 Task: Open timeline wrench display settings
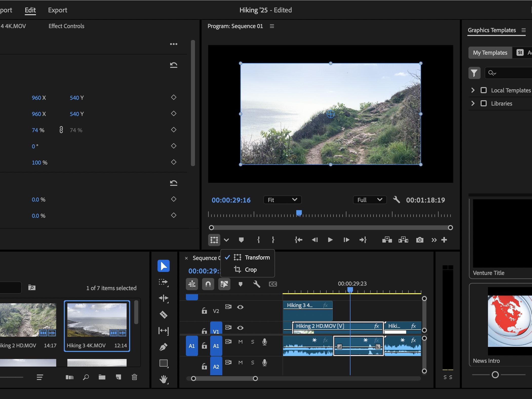(x=257, y=284)
